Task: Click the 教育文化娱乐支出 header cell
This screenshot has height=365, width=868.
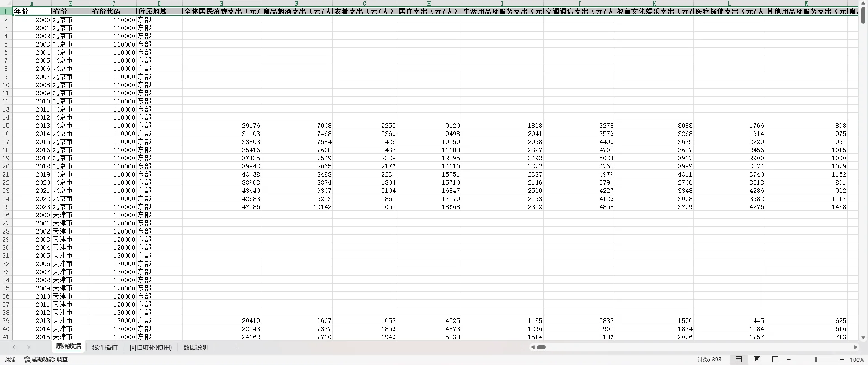Action: click(x=654, y=11)
